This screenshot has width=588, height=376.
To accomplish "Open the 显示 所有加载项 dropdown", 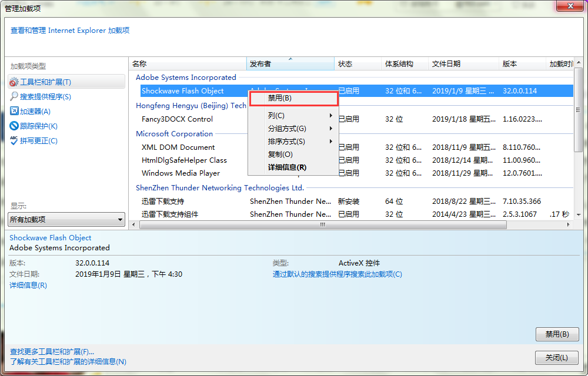I will pos(66,220).
